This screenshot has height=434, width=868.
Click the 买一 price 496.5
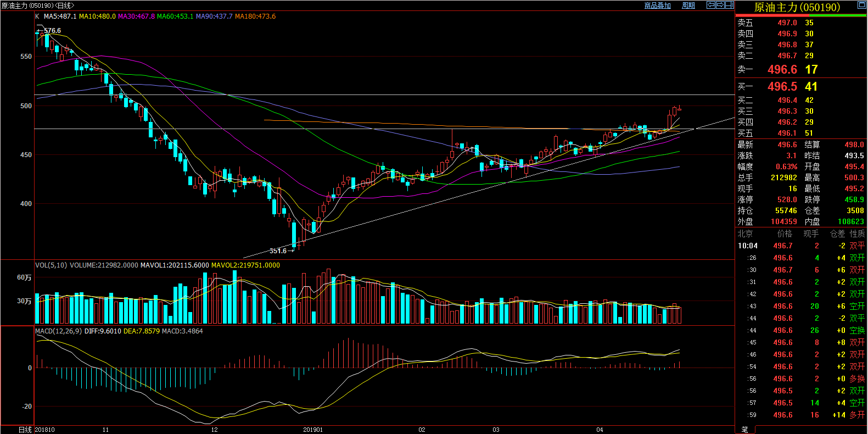point(782,87)
